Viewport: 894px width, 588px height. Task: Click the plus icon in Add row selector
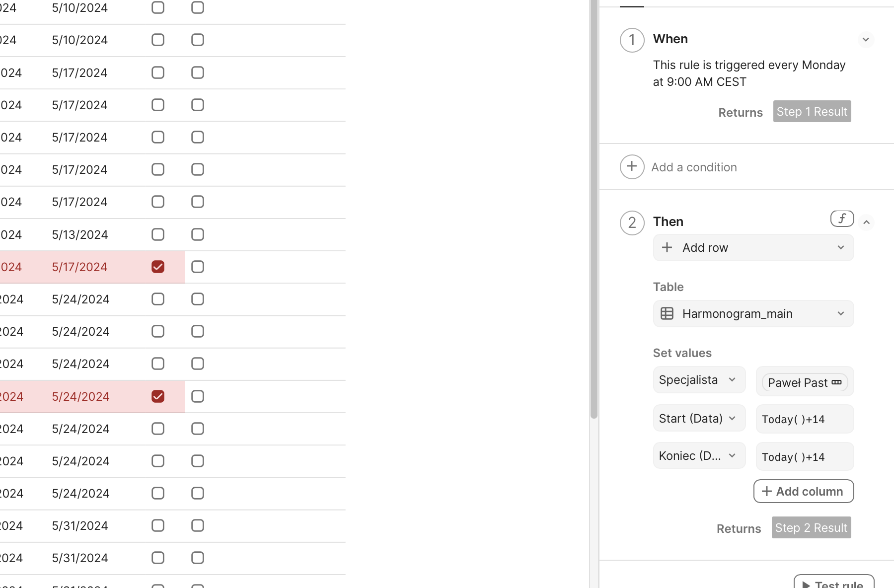pos(667,248)
